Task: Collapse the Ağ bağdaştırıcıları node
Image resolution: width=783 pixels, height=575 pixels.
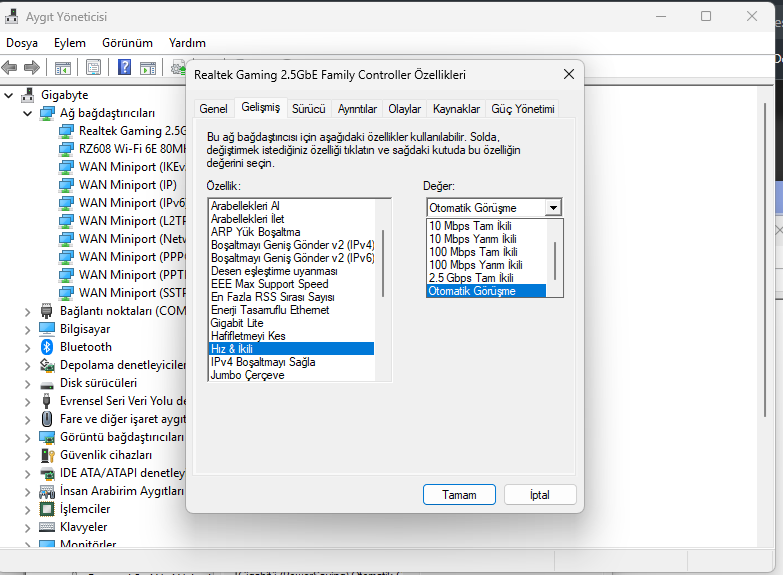Action: point(27,113)
